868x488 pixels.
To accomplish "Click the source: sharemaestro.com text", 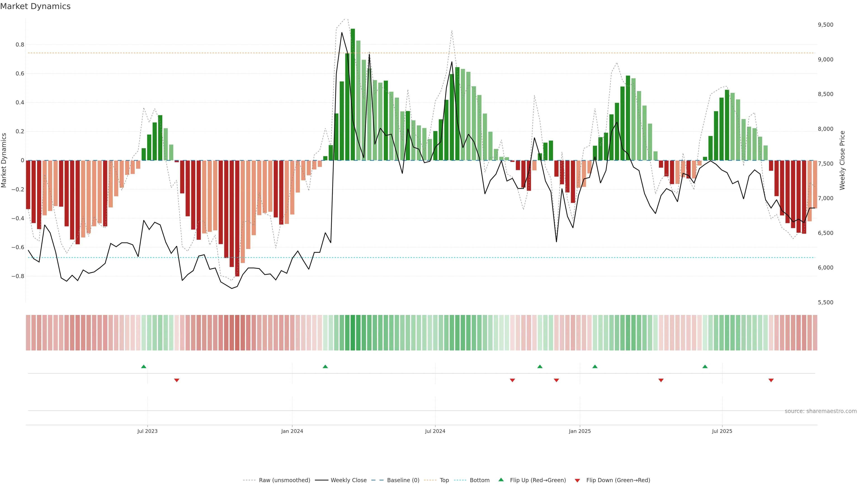I will pyautogui.click(x=821, y=411).
